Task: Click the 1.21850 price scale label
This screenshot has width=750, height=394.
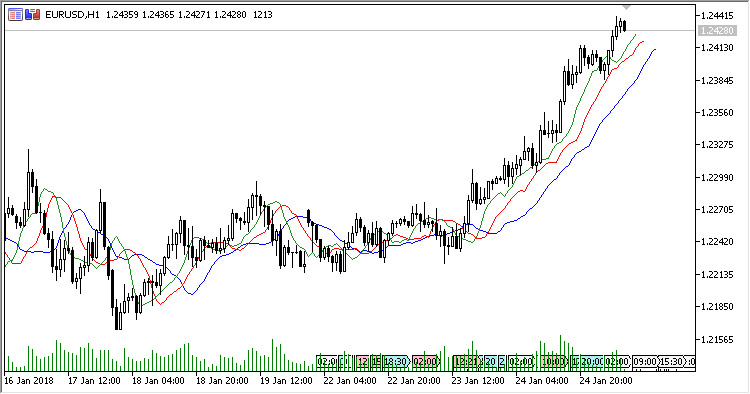Action: pyautogui.click(x=717, y=306)
